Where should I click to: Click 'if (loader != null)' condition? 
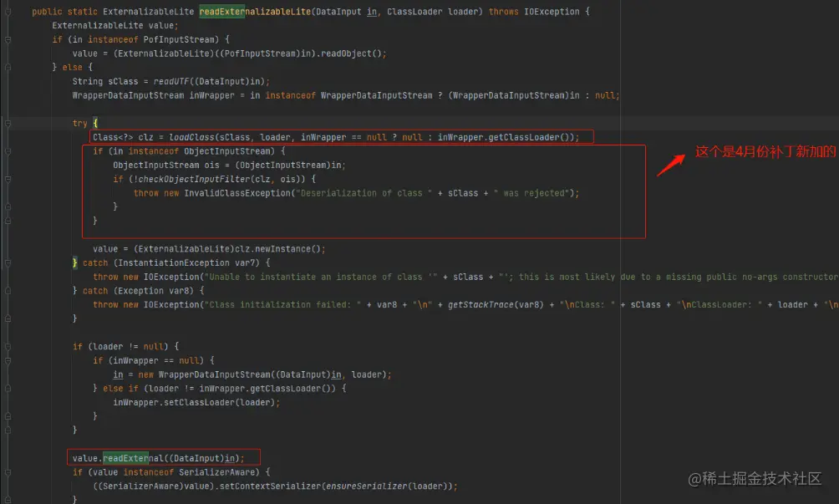tap(120, 347)
